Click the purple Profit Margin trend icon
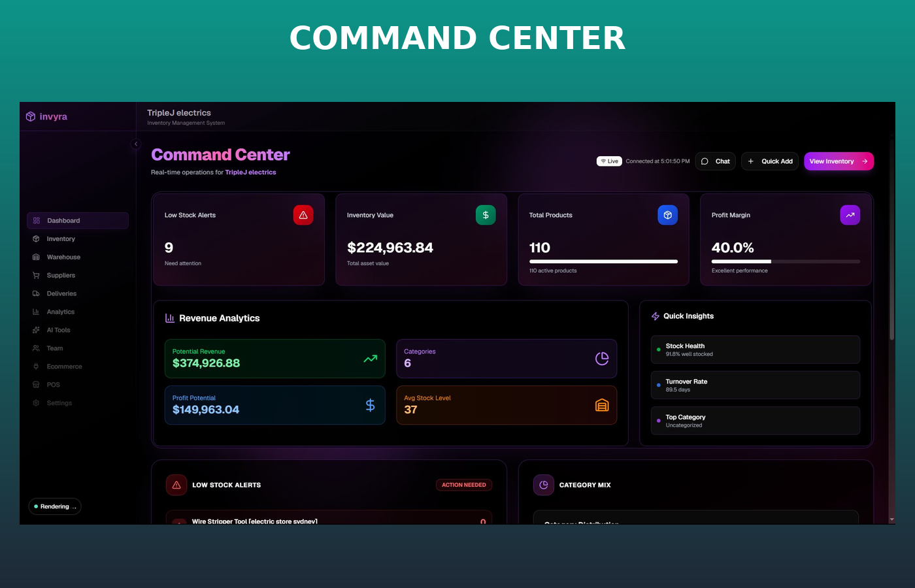 (850, 215)
